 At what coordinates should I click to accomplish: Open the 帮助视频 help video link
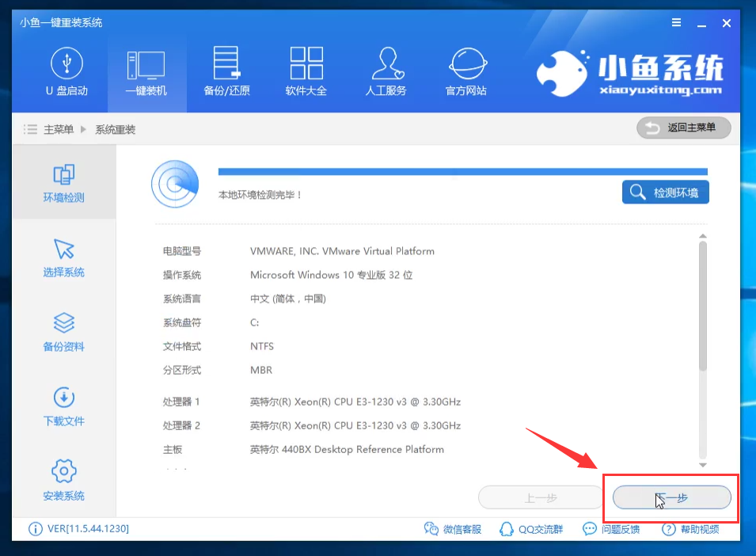click(690, 529)
